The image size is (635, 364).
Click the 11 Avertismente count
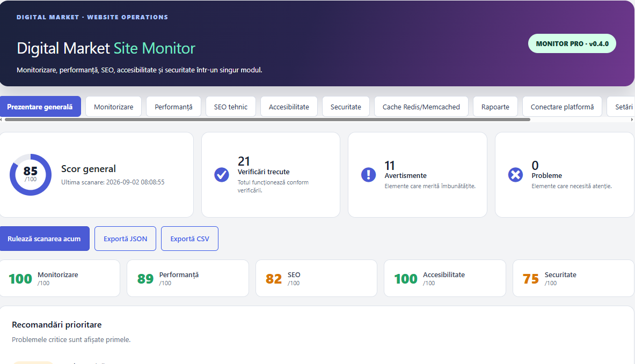point(390,166)
